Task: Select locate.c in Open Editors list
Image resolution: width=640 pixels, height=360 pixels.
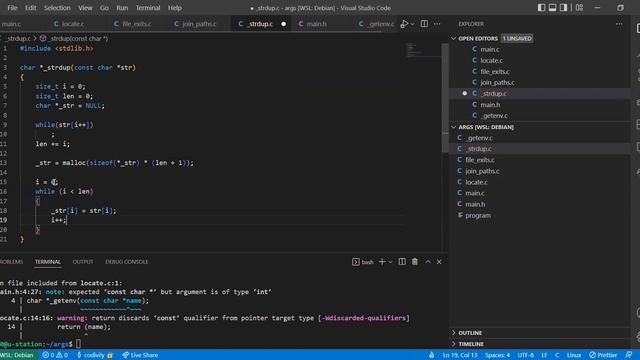Action: pyautogui.click(x=540, y=60)
